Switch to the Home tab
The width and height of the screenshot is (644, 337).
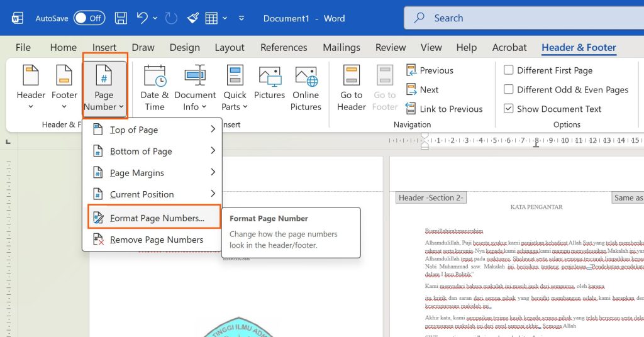(x=64, y=48)
